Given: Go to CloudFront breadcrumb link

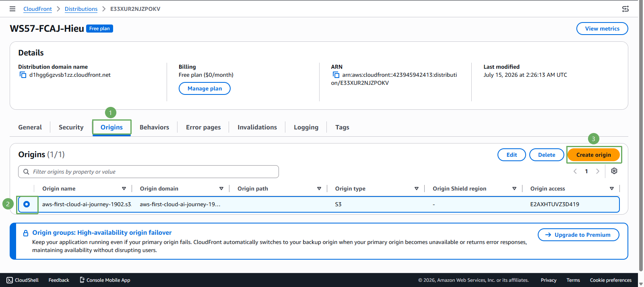Looking at the screenshot, I should pyautogui.click(x=37, y=9).
